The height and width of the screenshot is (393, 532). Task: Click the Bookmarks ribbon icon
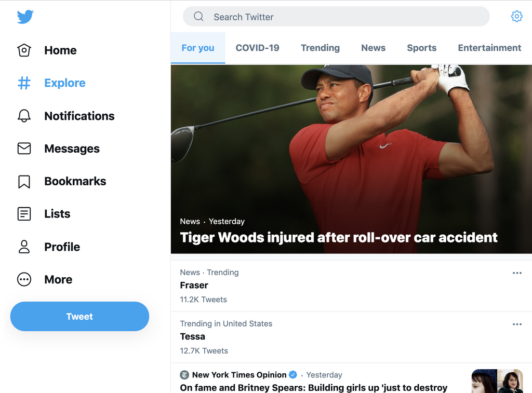coord(24,181)
